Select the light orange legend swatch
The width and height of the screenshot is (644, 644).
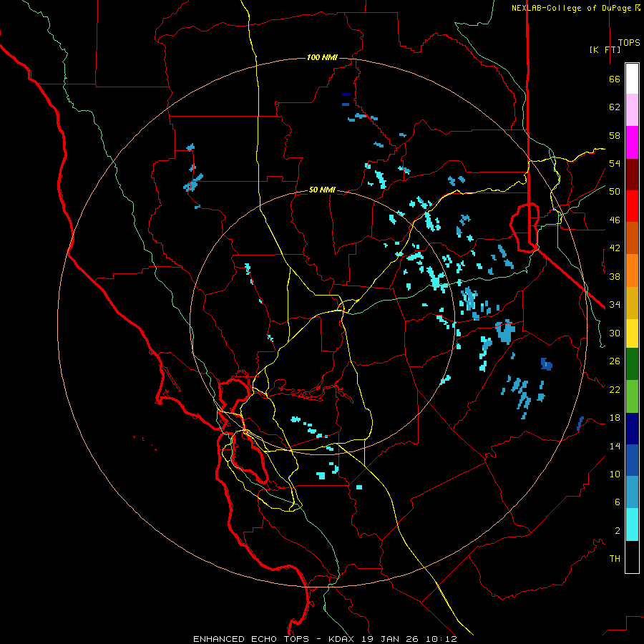pyautogui.click(x=632, y=270)
